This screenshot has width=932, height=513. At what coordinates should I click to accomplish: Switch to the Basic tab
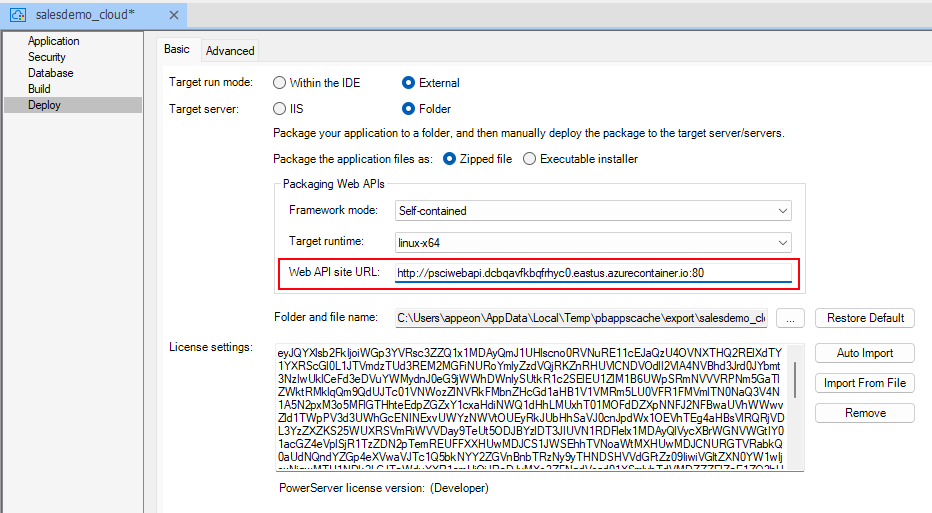[177, 49]
